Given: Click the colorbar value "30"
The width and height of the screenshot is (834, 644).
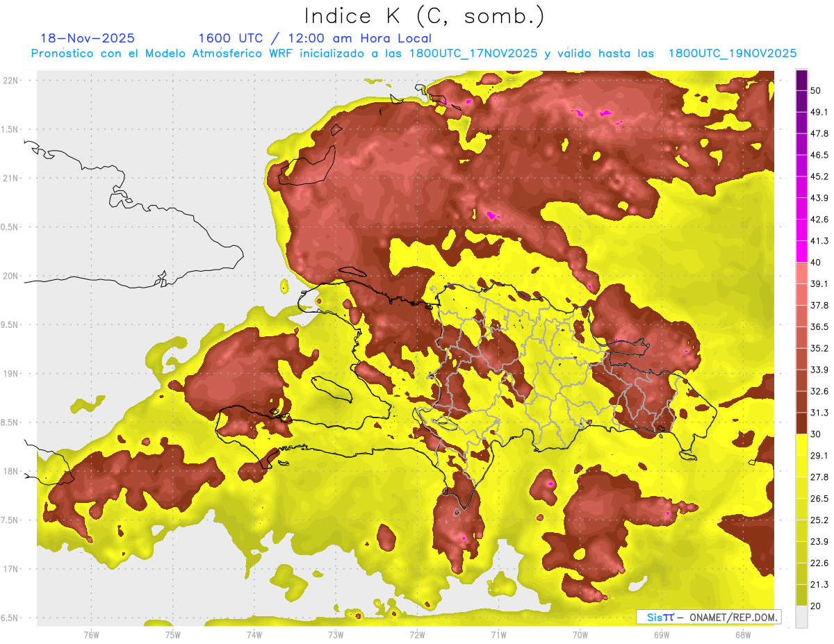Looking at the screenshot, I should click(816, 434).
